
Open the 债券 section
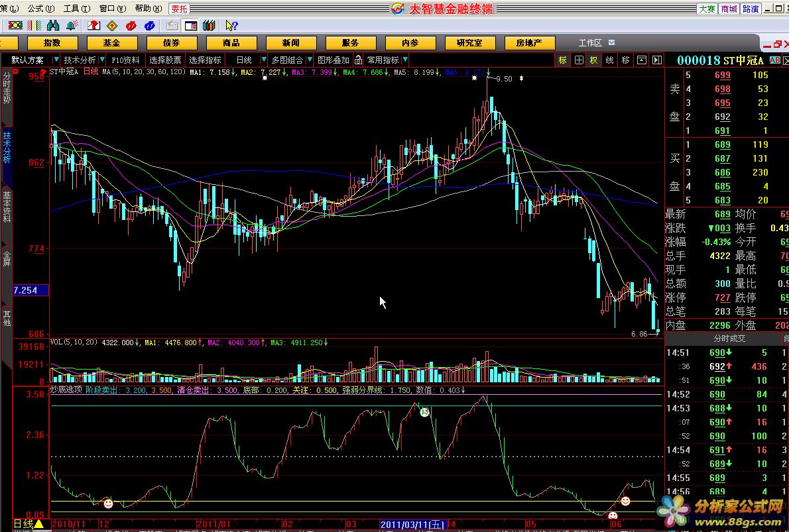coord(172,43)
